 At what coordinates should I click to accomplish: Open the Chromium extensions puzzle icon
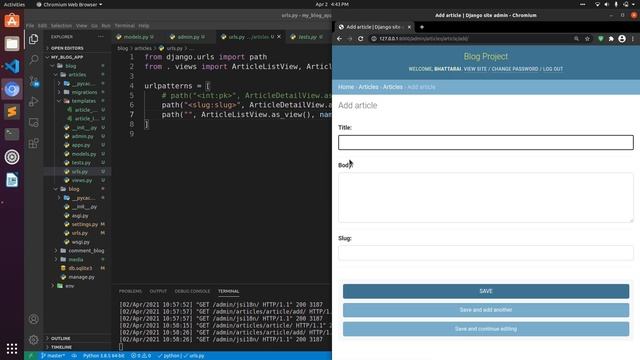pos(611,39)
